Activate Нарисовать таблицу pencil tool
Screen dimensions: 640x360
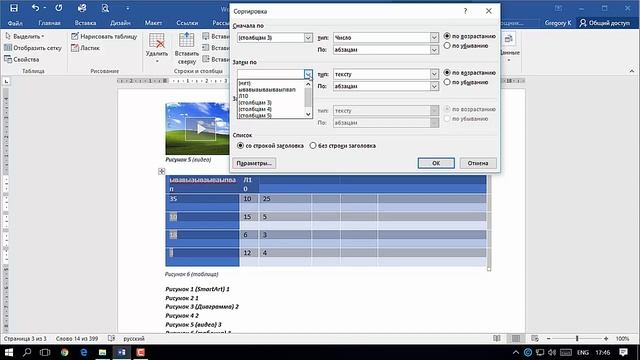(x=104, y=36)
